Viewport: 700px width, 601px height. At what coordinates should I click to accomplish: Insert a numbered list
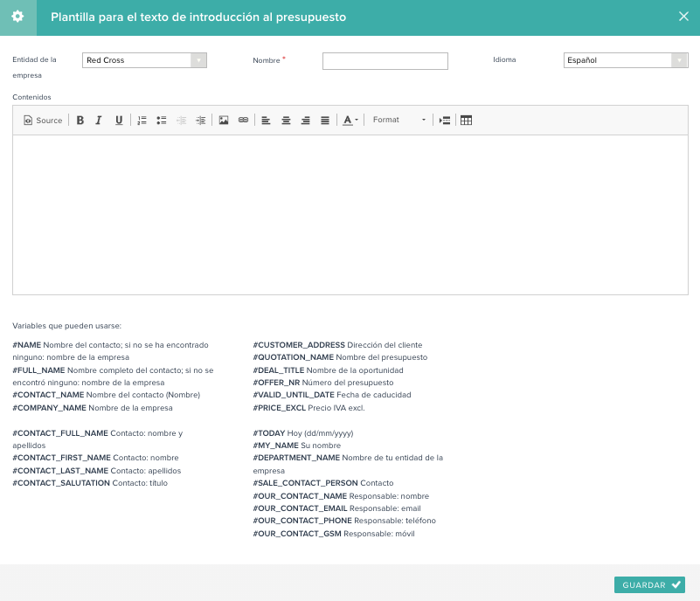pos(142,120)
